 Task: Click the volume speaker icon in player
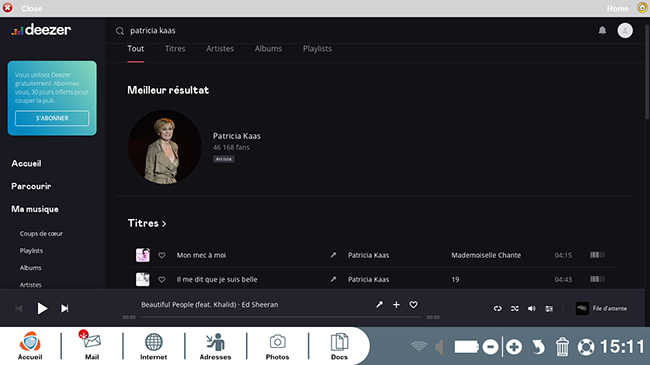pyautogui.click(x=531, y=308)
